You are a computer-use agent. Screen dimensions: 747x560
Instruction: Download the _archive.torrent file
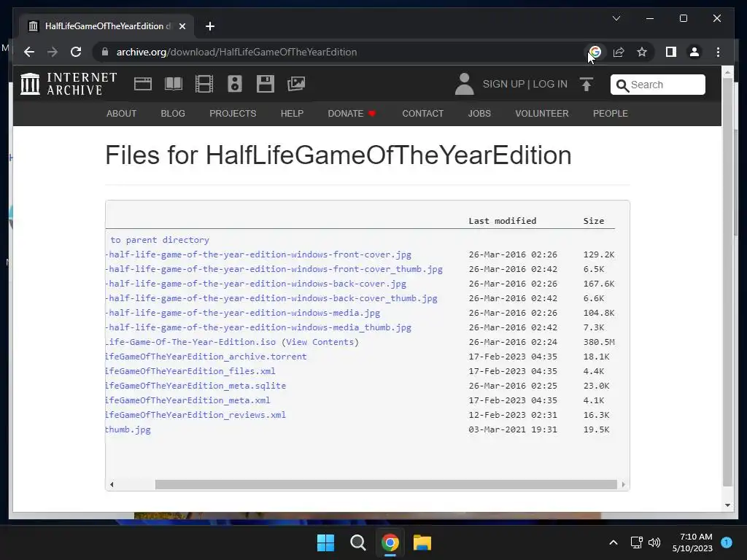click(206, 357)
